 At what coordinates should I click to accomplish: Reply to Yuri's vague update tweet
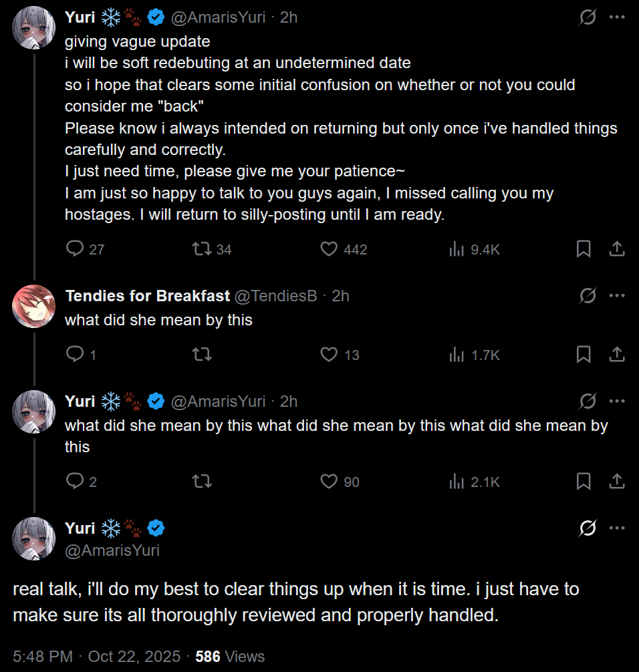(75, 249)
